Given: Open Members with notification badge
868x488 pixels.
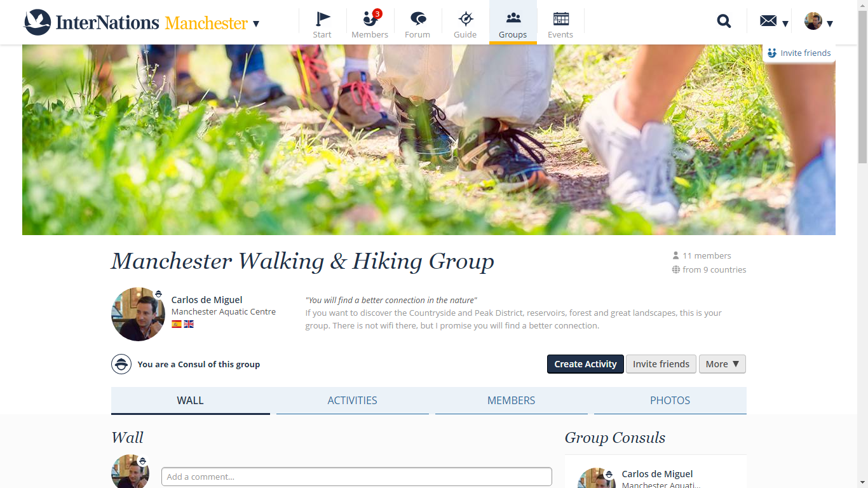Looking at the screenshot, I should tap(370, 23).
